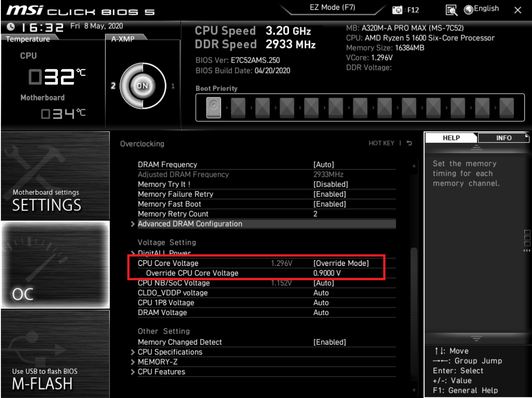Click the CPU Speed 3.20 GHz readout
This screenshot has height=398, width=532.
tap(253, 31)
